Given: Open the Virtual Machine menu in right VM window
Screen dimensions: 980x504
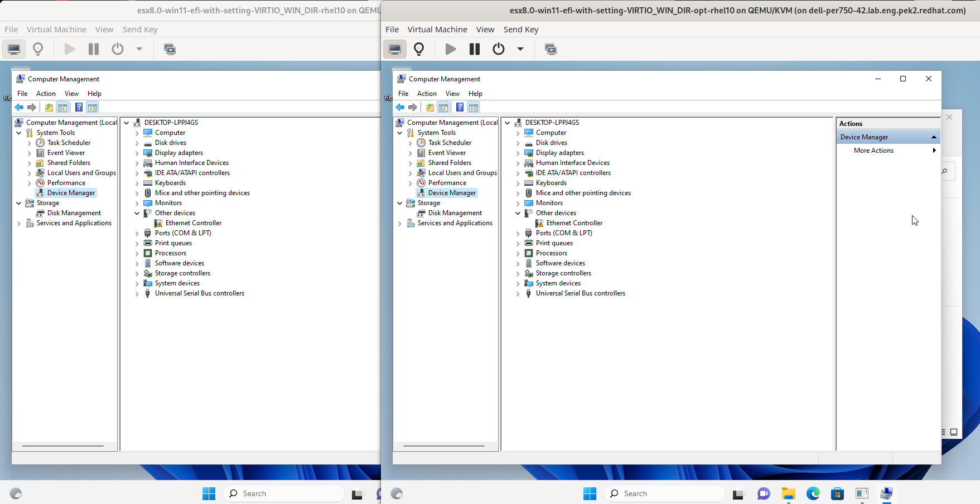Looking at the screenshot, I should tap(437, 30).
